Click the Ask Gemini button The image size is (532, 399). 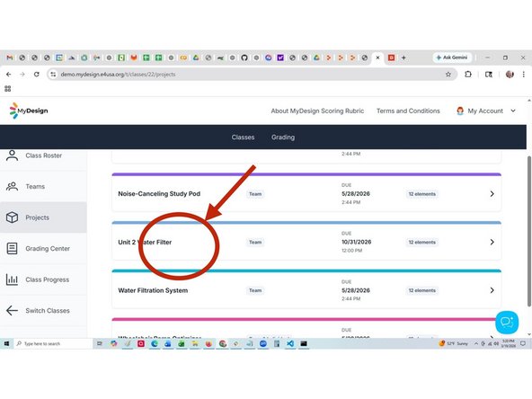click(x=452, y=58)
